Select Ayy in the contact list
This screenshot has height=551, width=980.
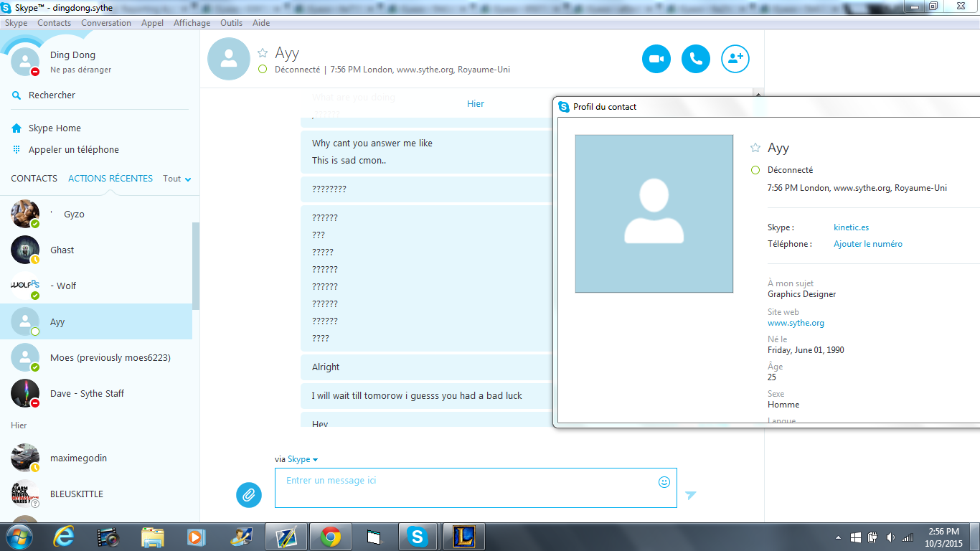pos(96,321)
